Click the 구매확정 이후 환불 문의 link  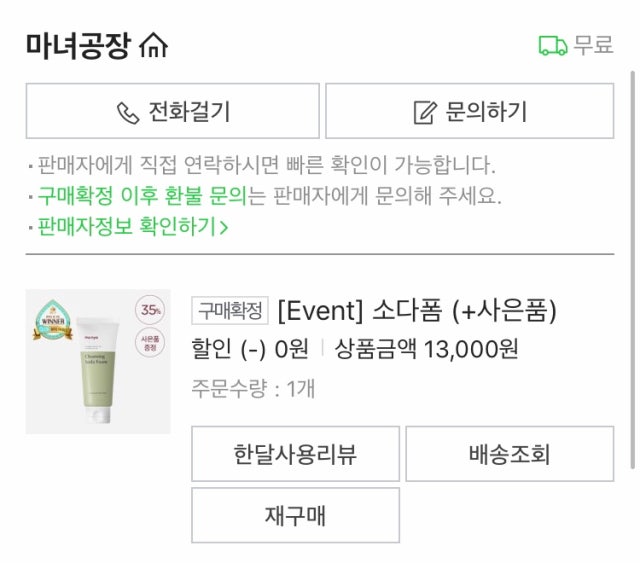[141, 195]
